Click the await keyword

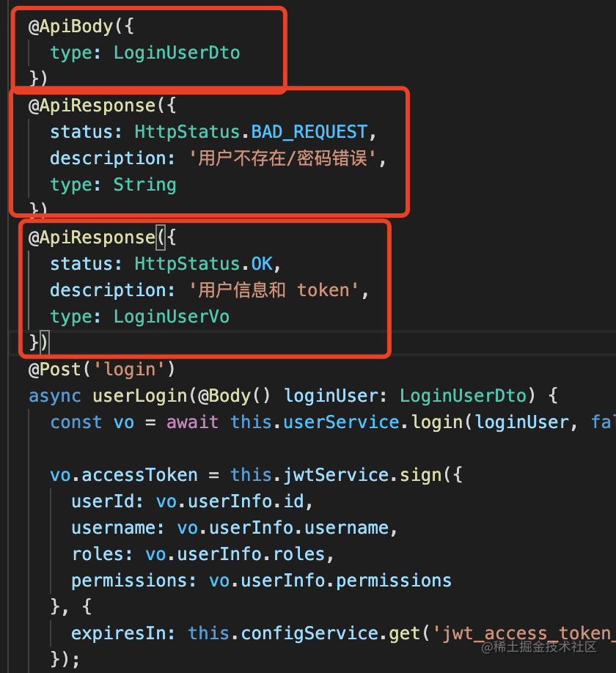pos(192,422)
